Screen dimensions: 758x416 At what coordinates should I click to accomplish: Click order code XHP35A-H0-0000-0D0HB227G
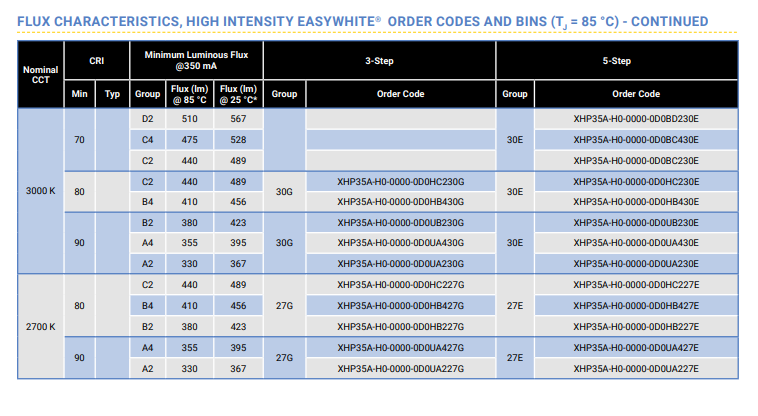tap(401, 327)
